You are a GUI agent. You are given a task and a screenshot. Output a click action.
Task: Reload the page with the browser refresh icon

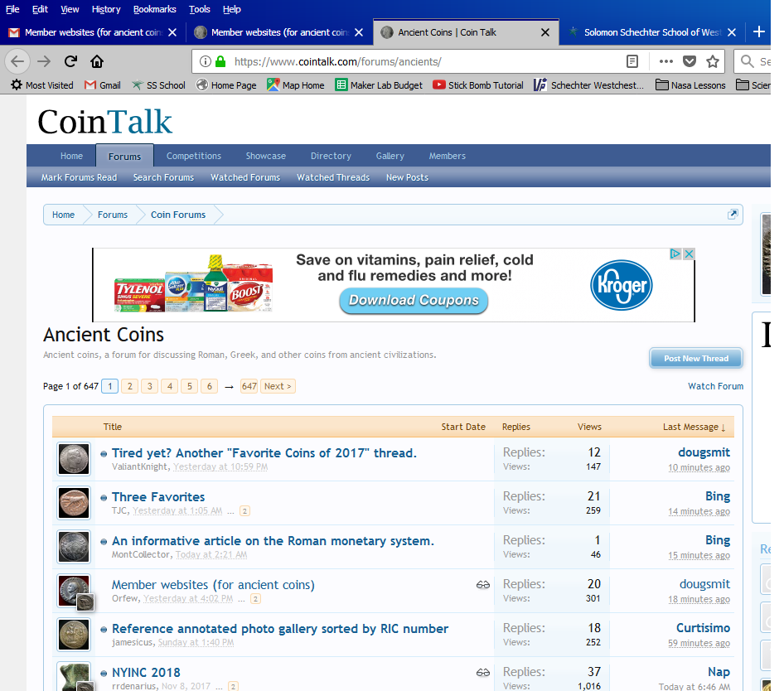[70, 61]
